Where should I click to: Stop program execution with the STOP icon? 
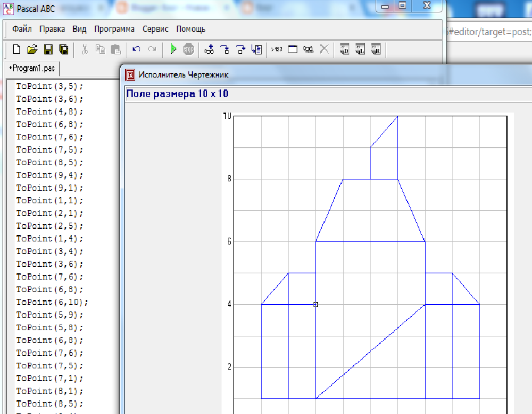click(x=188, y=49)
